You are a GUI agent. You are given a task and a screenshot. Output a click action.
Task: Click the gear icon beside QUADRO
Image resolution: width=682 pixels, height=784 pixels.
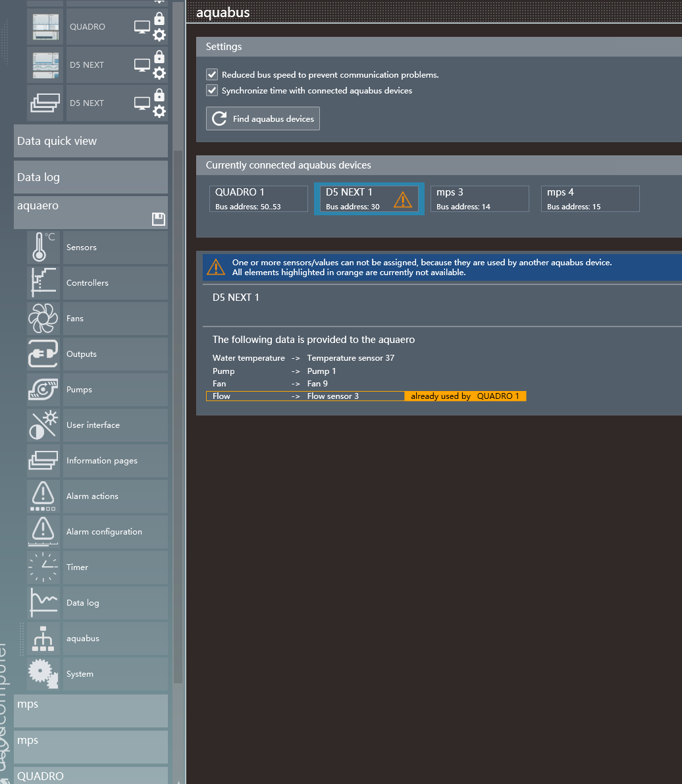coord(159,35)
